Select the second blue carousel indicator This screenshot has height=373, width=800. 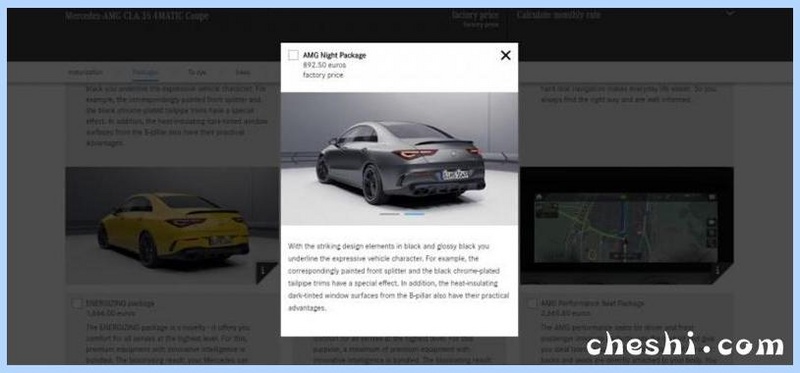tap(414, 214)
